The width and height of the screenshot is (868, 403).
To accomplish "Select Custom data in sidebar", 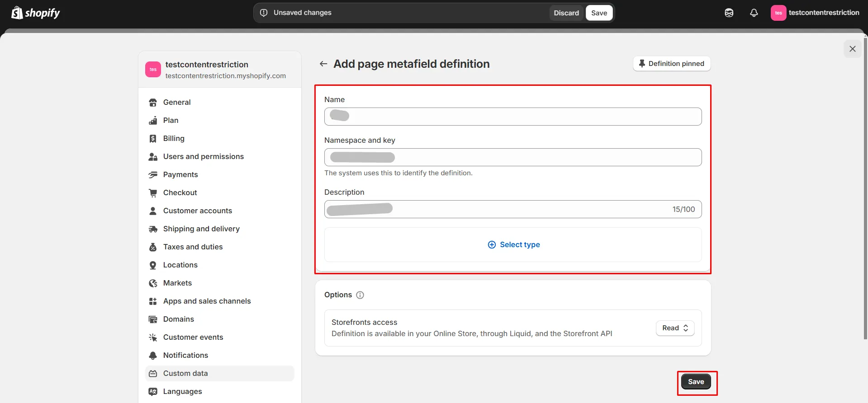I will (x=219, y=374).
